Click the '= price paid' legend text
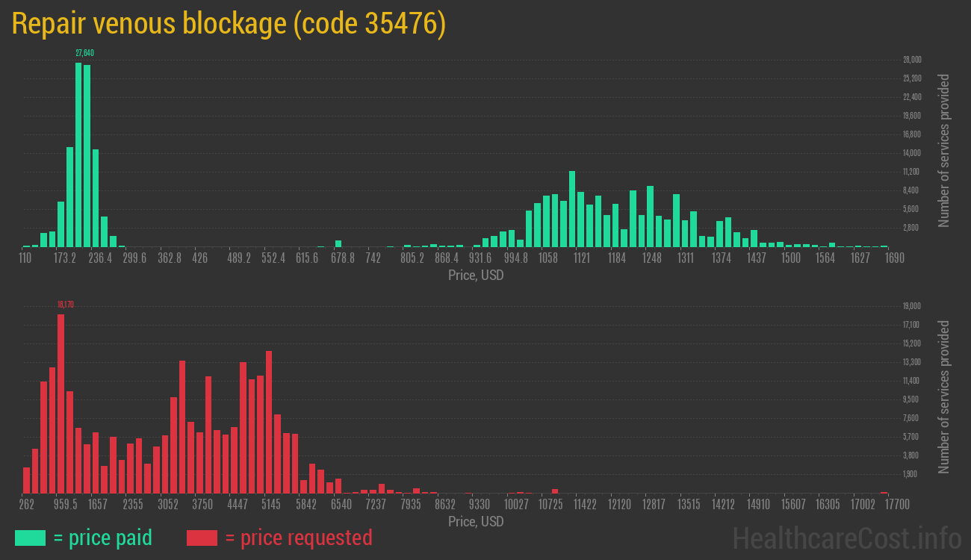The width and height of the screenshot is (971, 560). [103, 538]
